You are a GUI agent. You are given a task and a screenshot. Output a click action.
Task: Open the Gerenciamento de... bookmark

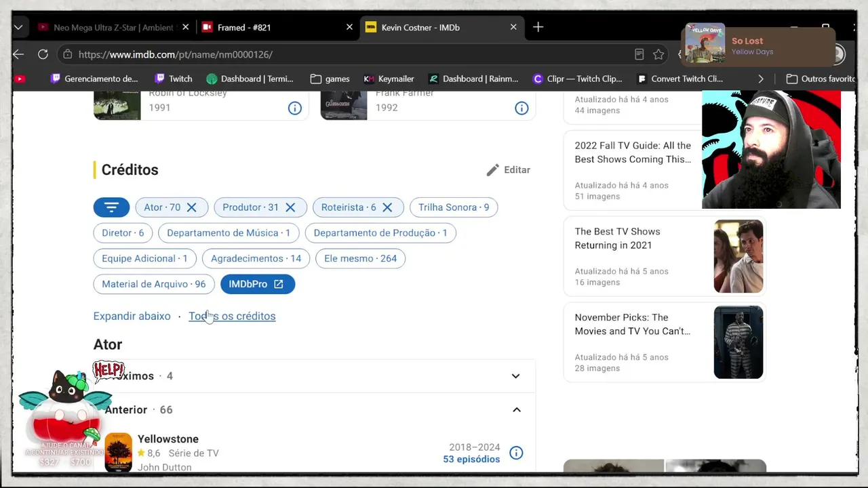coord(94,79)
